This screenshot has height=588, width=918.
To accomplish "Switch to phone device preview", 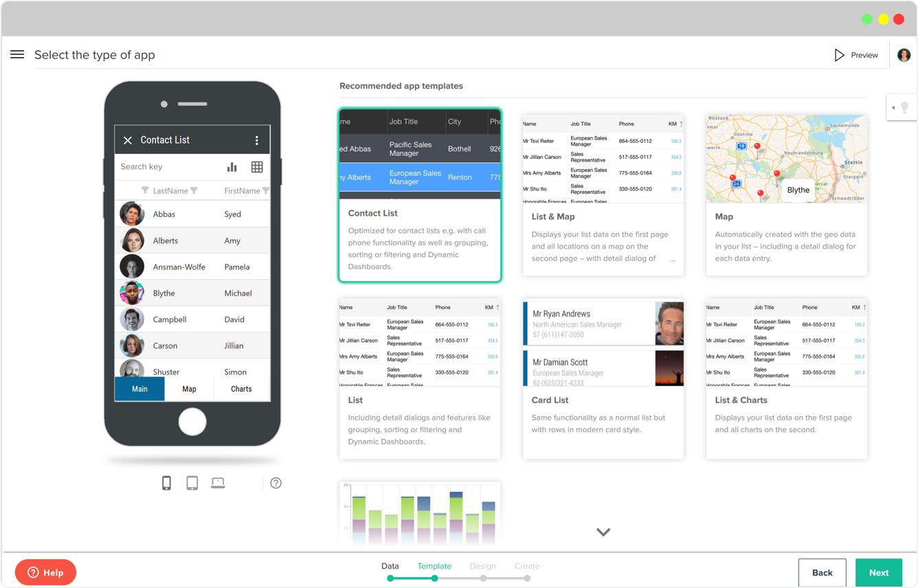I will coord(166,483).
